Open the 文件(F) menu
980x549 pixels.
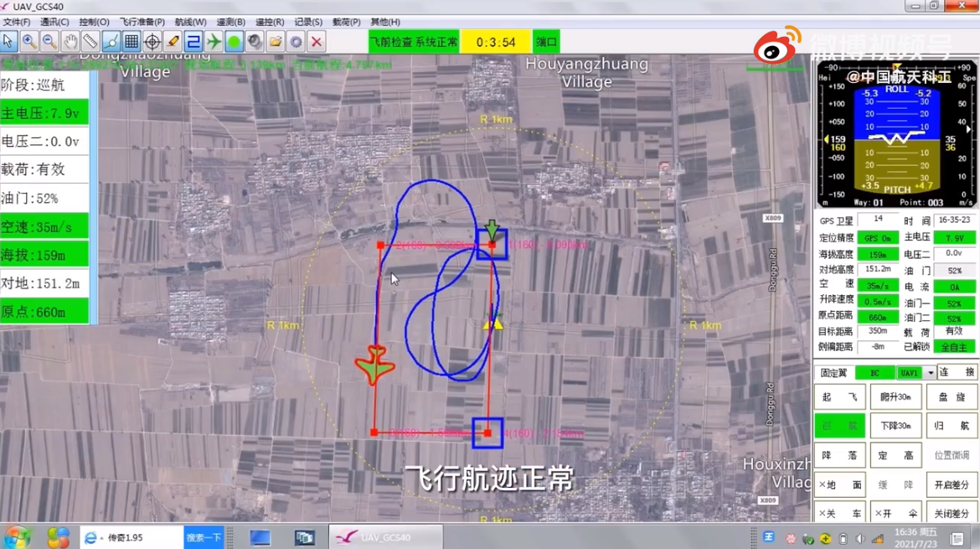[17, 22]
